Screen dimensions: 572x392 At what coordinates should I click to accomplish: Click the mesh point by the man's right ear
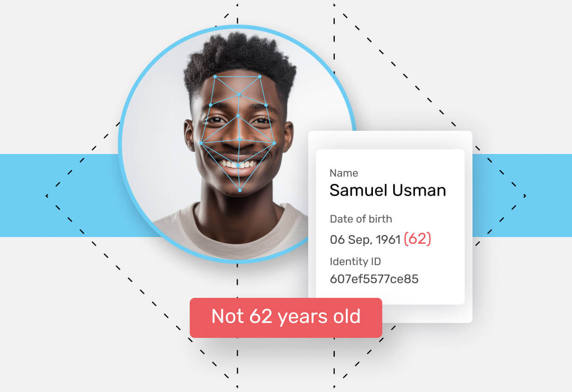[201, 143]
